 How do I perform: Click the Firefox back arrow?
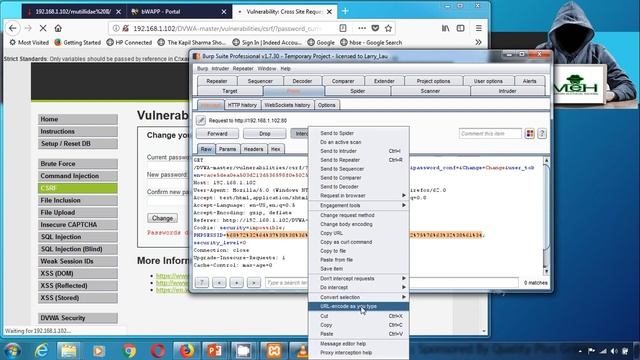tap(13, 28)
